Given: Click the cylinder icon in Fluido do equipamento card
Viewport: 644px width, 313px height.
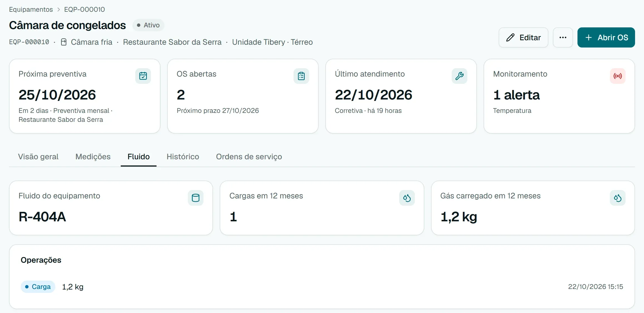Looking at the screenshot, I should 196,198.
